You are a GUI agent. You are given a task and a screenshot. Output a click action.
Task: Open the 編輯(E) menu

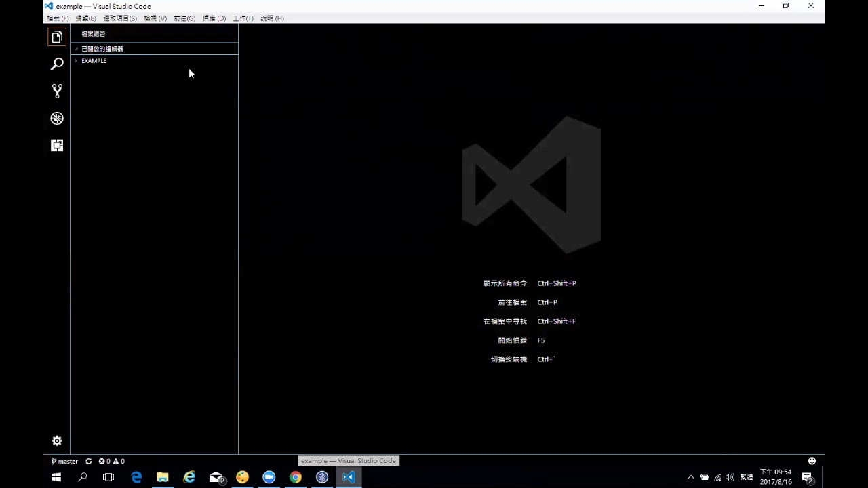tap(85, 18)
